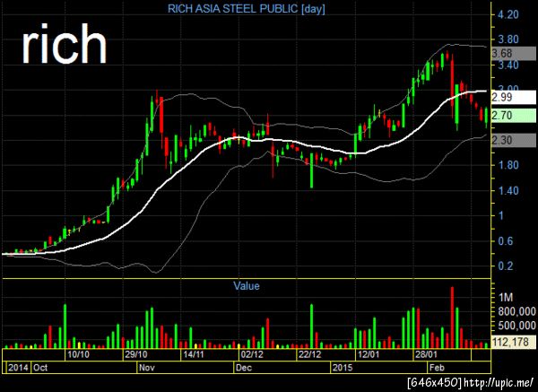Click the 02/12 date marker
538x392 pixels.
251,354
